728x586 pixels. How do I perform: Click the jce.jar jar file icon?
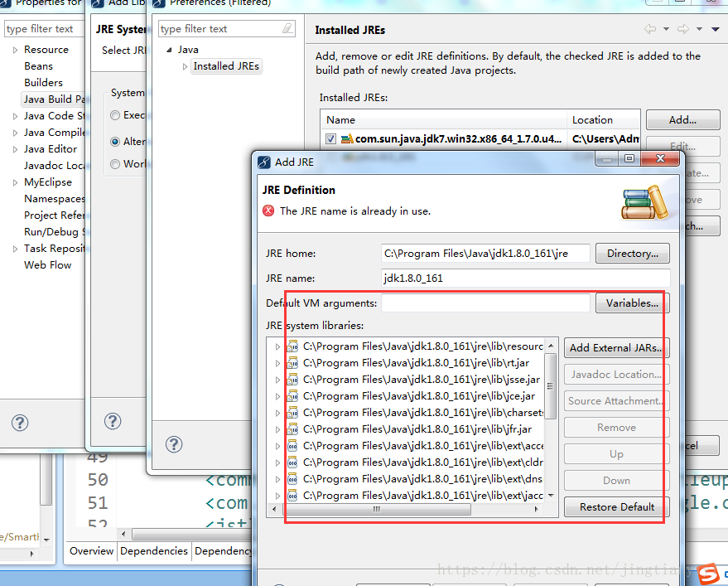[292, 396]
